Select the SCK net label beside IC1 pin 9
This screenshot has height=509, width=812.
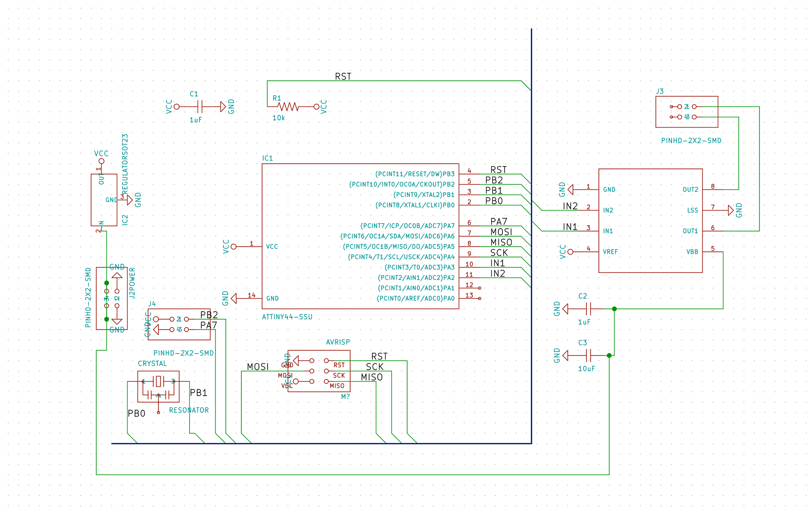click(499, 253)
